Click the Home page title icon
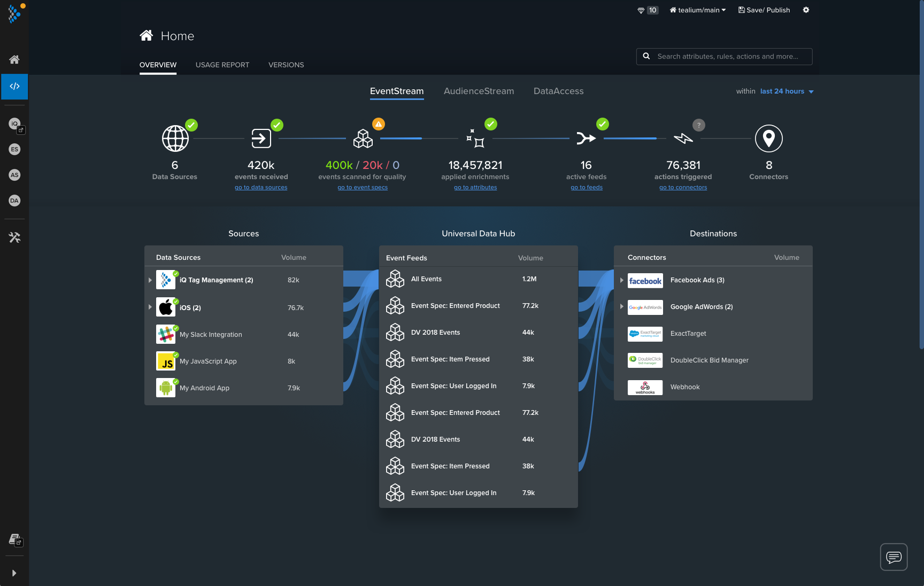 click(147, 35)
